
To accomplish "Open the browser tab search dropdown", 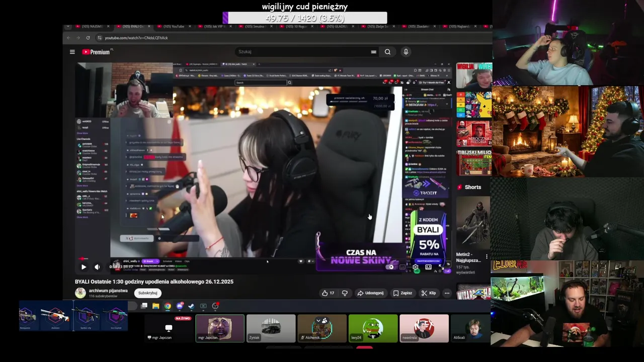I will pyautogui.click(x=68, y=26).
